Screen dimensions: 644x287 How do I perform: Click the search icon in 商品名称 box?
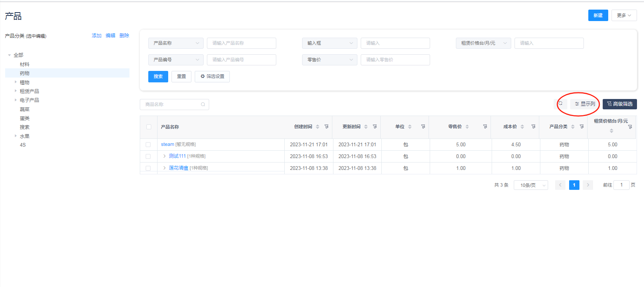(x=203, y=105)
